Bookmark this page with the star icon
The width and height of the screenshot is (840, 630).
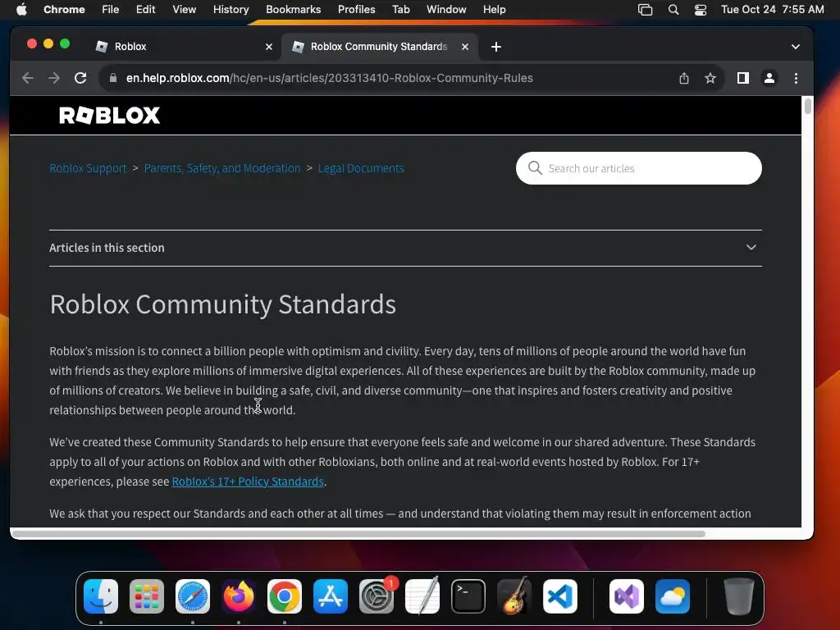pyautogui.click(x=710, y=78)
